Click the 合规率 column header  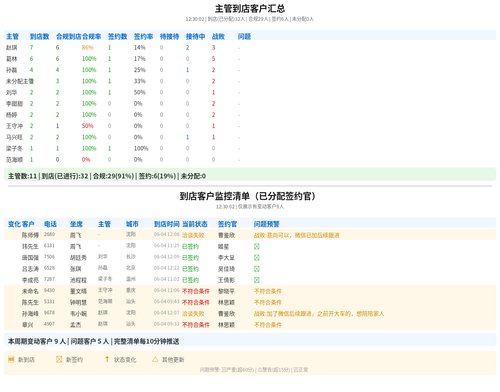click(92, 36)
